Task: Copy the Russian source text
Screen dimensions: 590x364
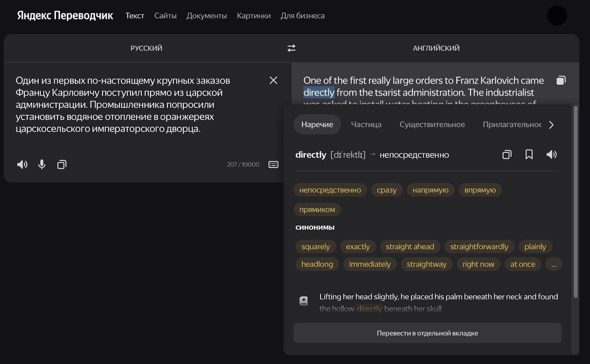Action: tap(62, 164)
